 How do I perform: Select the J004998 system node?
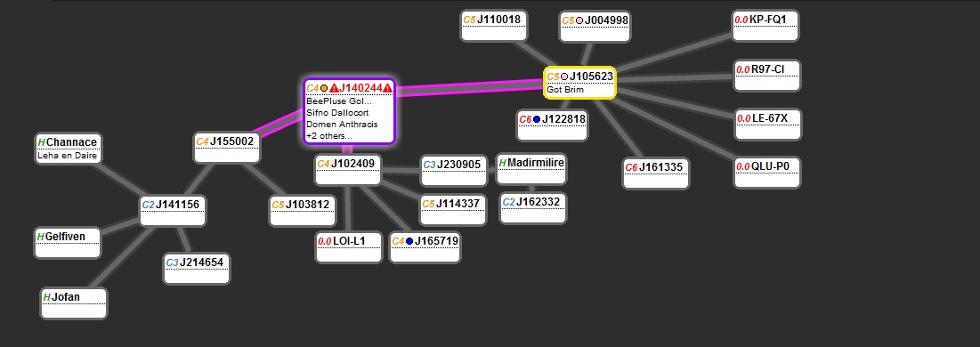(x=595, y=27)
